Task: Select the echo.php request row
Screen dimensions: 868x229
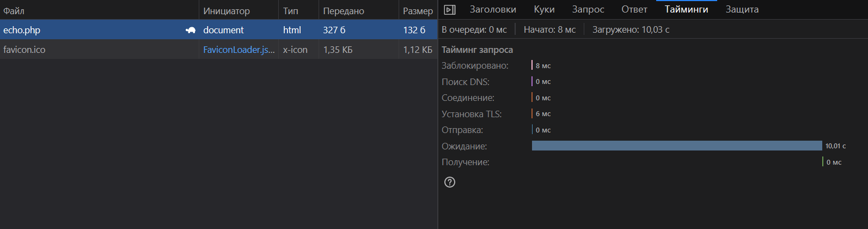Action: pyautogui.click(x=218, y=30)
